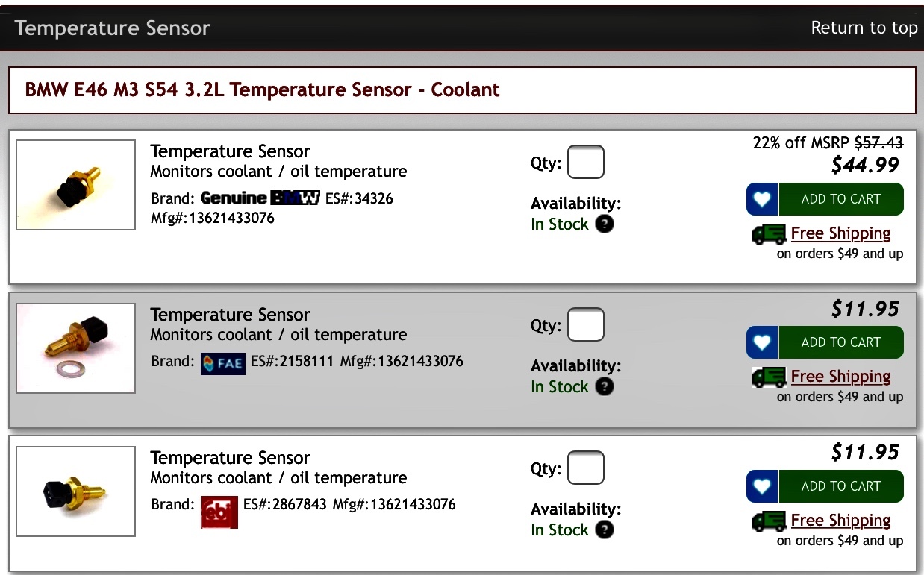Open Free Shipping link on Genuine BMW item
This screenshot has height=575, width=924.
click(x=841, y=233)
